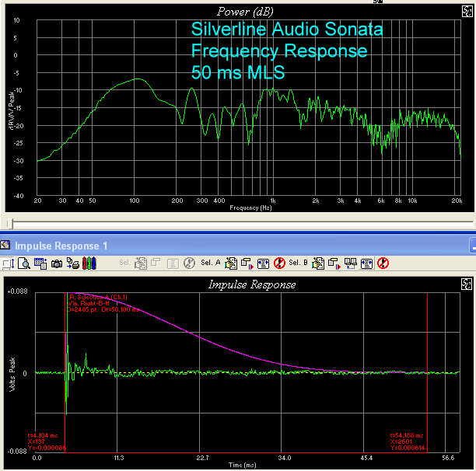Image resolution: width=476 pixels, height=471 pixels.
Task: Click the copy icon right of Sel. B
Action: [318, 263]
